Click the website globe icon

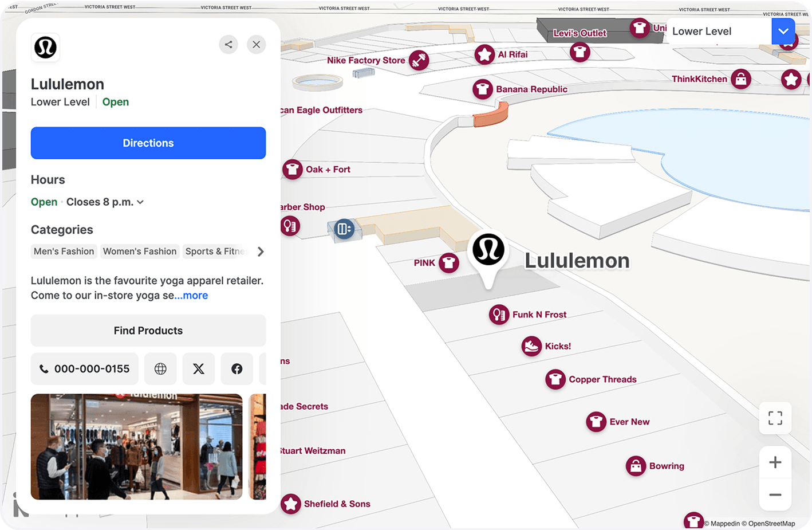[160, 368]
